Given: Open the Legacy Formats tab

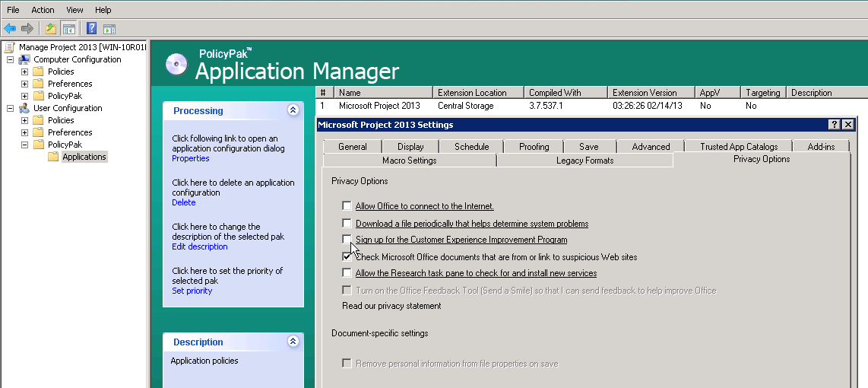Looking at the screenshot, I should point(585,161).
